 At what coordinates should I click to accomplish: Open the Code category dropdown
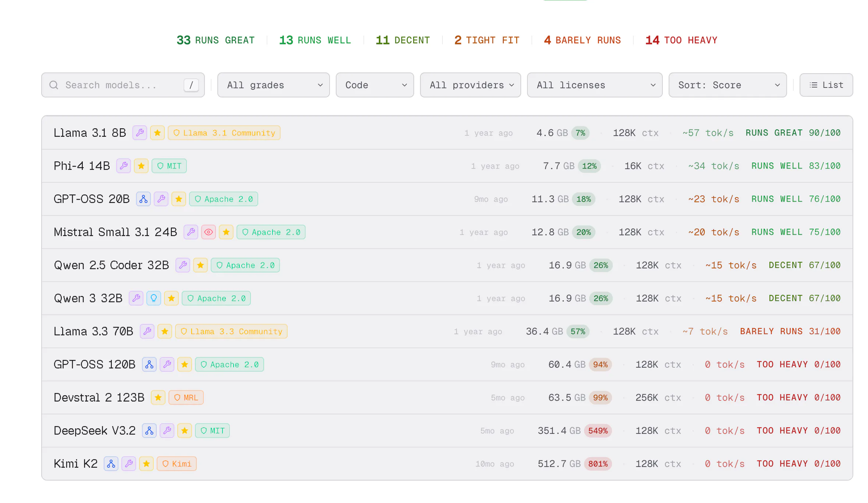click(375, 85)
